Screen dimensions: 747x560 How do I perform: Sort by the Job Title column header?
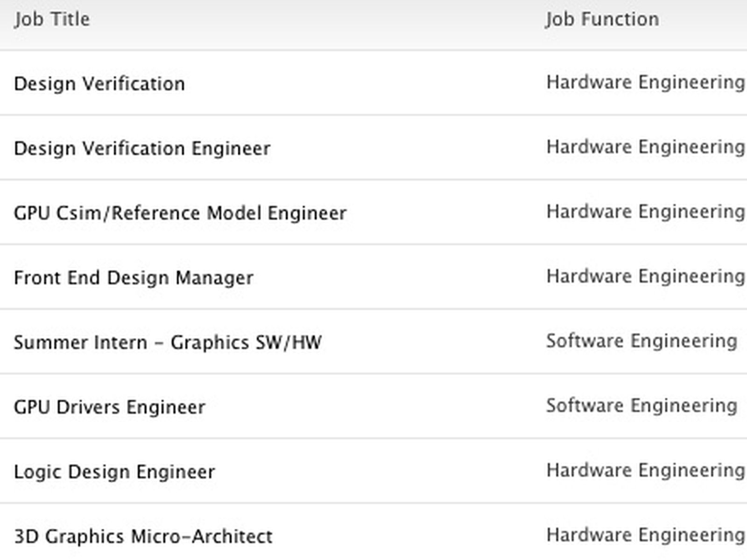coord(52,20)
